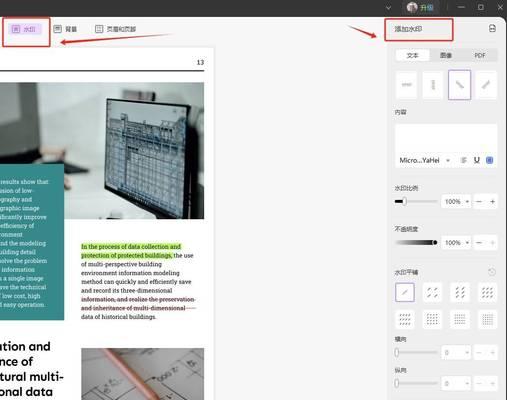Click inside the watermark content text box
This screenshot has height=400, width=507.
coord(446,139)
